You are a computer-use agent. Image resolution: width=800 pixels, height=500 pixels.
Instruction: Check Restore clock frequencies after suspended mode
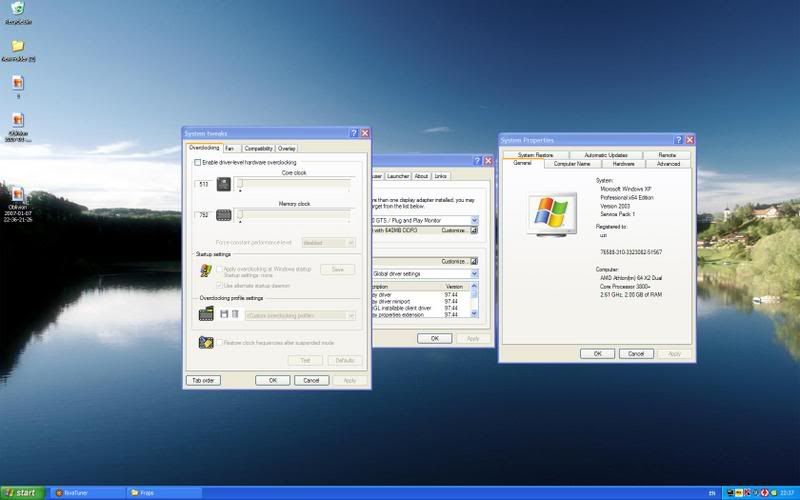(220, 342)
